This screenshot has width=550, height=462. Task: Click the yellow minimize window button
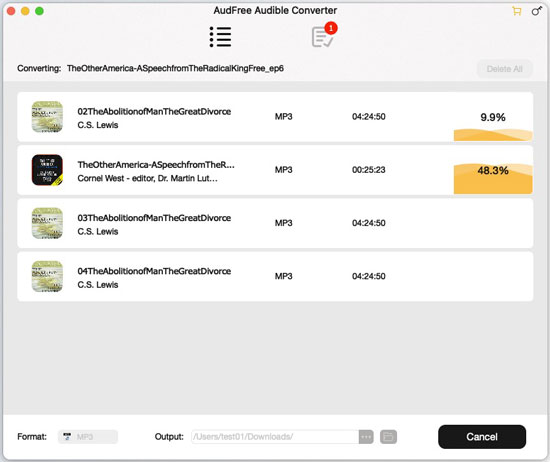pos(25,11)
